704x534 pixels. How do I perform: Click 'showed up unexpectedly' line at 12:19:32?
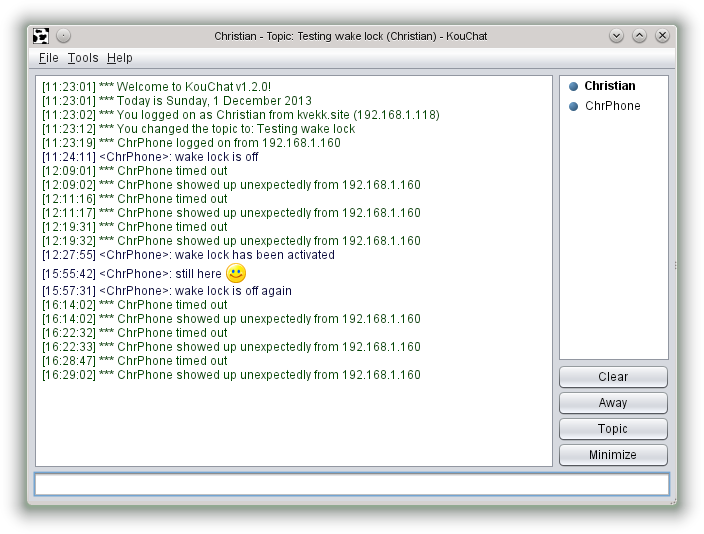pos(231,241)
